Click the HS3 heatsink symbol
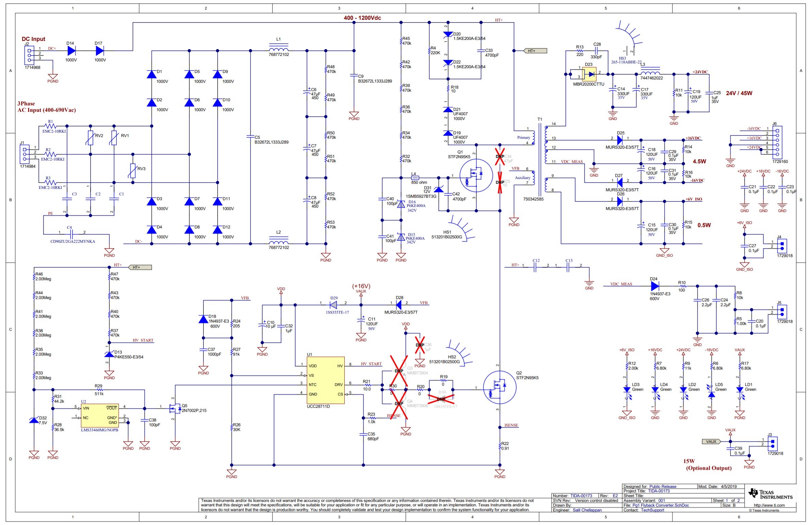812x525 pixels. click(629, 37)
